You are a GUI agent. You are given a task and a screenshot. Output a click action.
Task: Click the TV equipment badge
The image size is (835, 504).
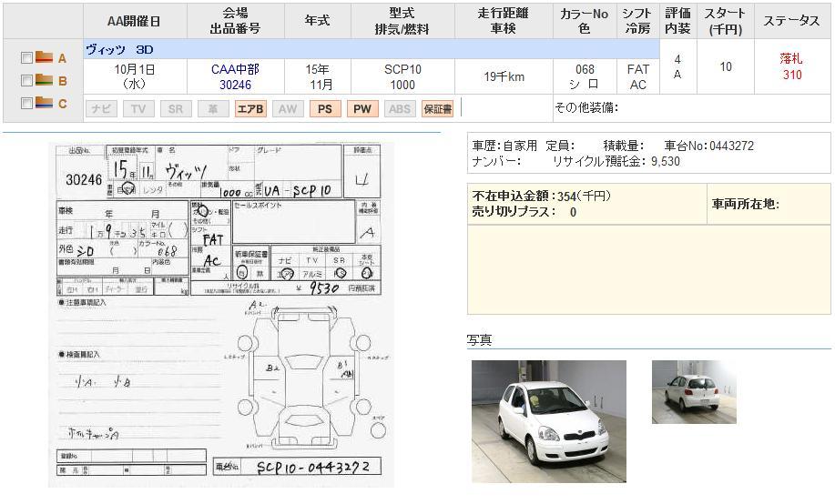coord(138,108)
